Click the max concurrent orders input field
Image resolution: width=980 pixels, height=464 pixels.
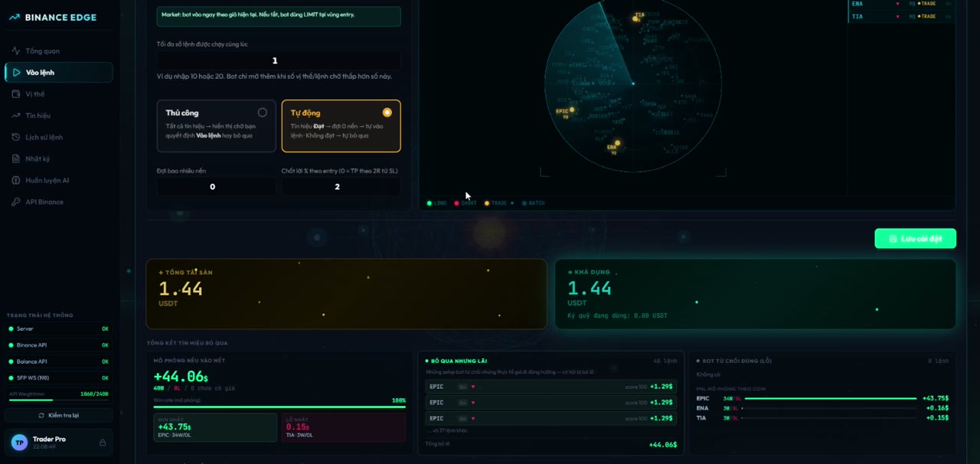[x=278, y=60]
